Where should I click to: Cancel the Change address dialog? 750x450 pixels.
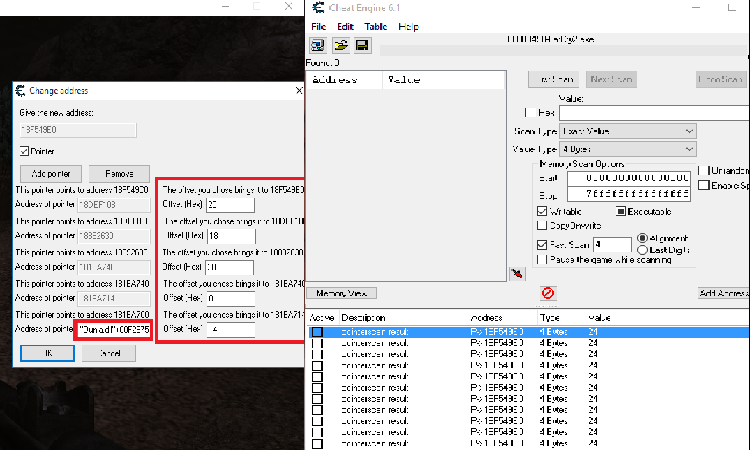click(109, 353)
